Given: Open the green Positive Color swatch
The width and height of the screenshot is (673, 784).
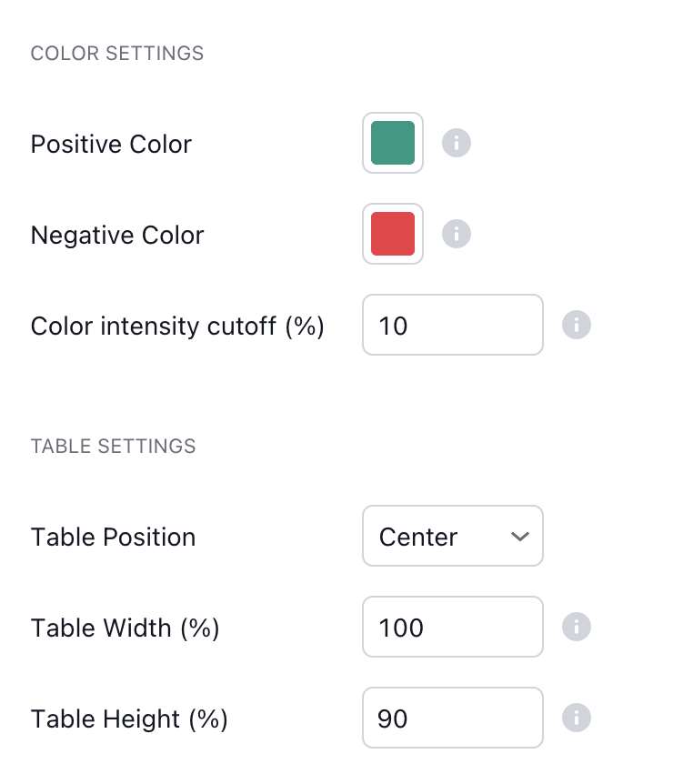Looking at the screenshot, I should tap(393, 143).
